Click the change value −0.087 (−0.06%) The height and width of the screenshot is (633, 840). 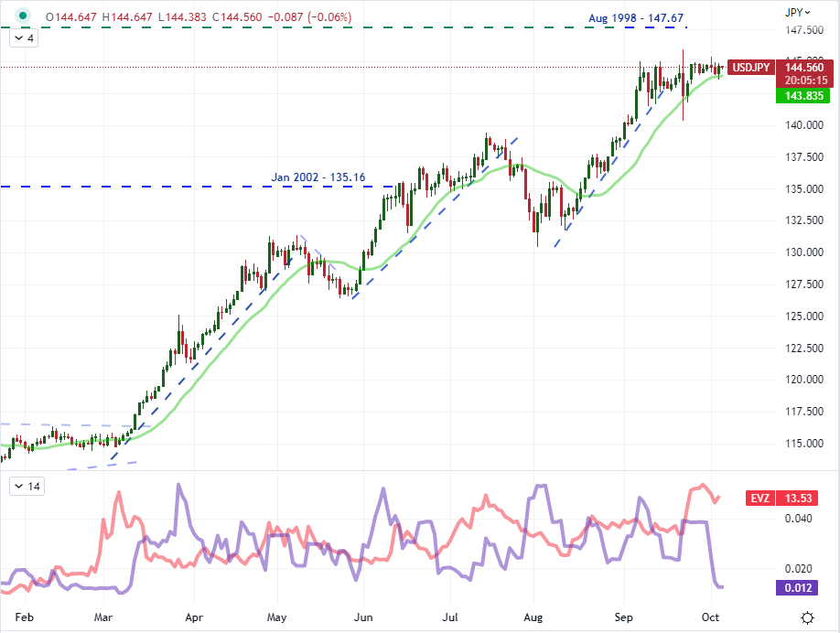[x=309, y=17]
